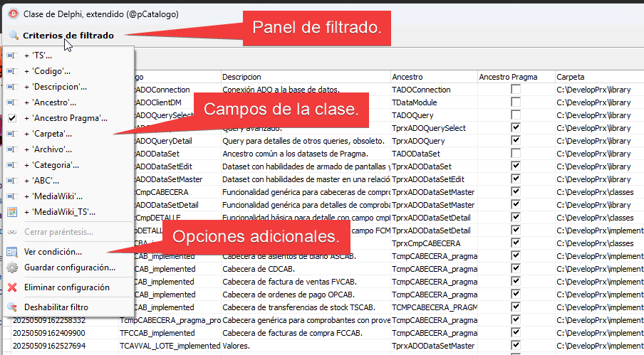Sort by the Carpeta column header

600,77
